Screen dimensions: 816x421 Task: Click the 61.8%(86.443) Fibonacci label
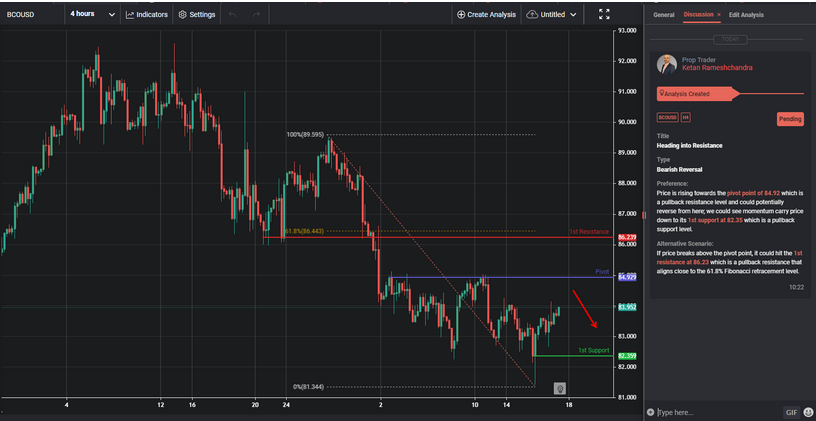coord(304,231)
